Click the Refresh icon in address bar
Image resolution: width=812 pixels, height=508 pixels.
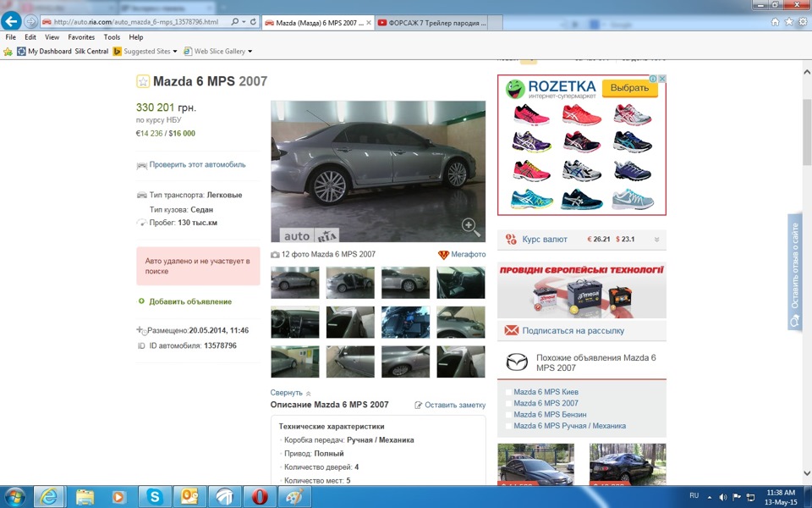pyautogui.click(x=253, y=22)
